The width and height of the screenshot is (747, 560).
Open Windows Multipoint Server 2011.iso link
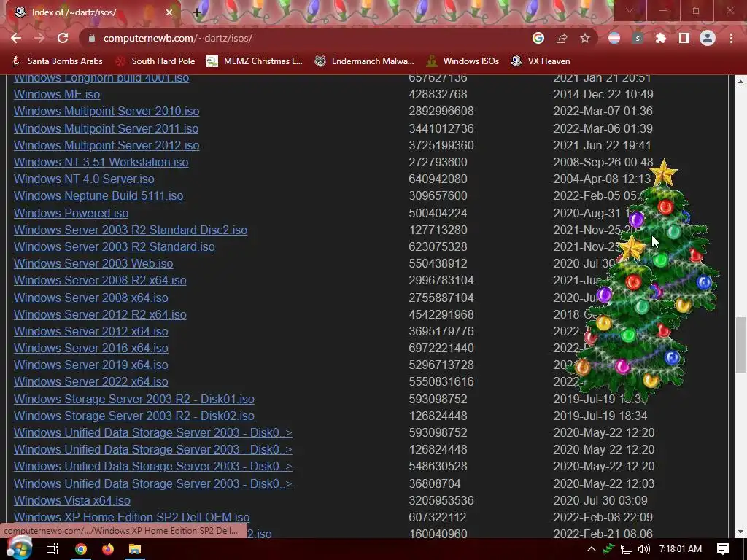106,128
